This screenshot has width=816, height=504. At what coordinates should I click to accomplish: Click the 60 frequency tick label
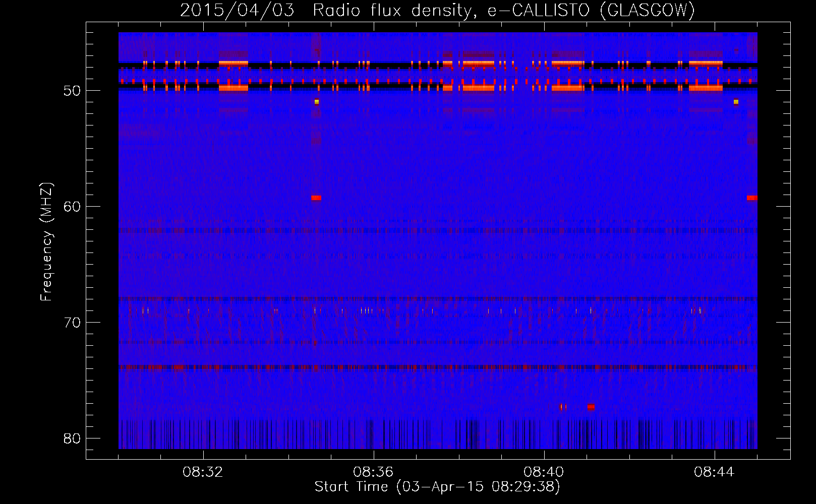point(73,207)
